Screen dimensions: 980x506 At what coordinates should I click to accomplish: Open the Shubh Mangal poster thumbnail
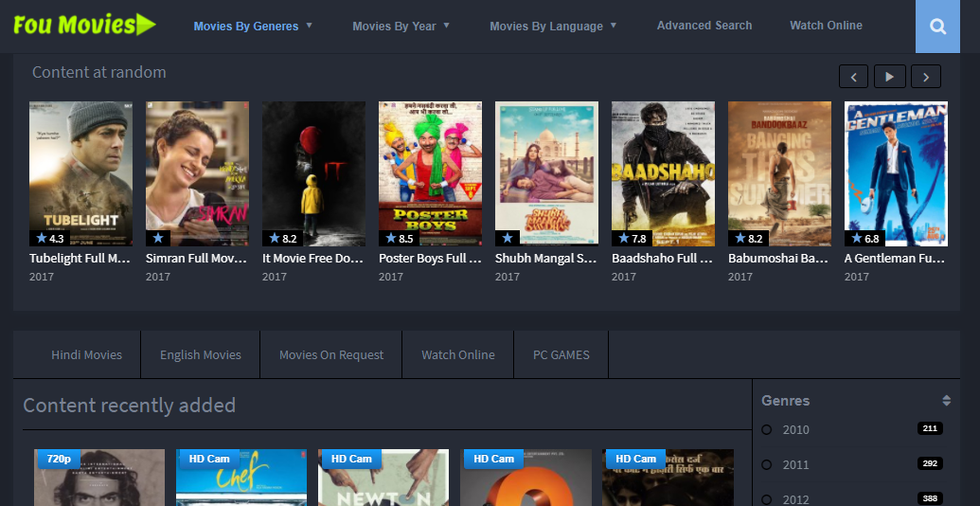tap(547, 174)
